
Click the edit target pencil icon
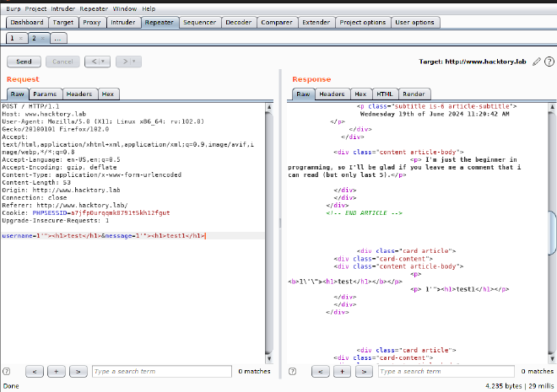537,62
